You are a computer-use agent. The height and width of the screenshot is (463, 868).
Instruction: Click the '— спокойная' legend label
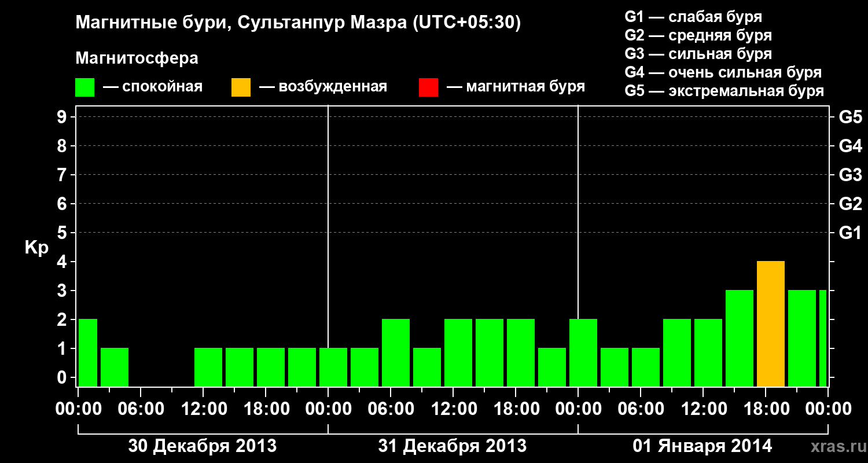tap(153, 87)
